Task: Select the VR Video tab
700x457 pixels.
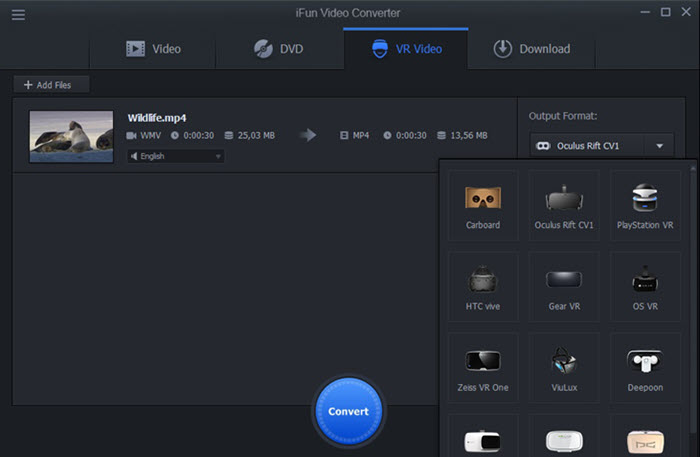Action: click(x=406, y=49)
